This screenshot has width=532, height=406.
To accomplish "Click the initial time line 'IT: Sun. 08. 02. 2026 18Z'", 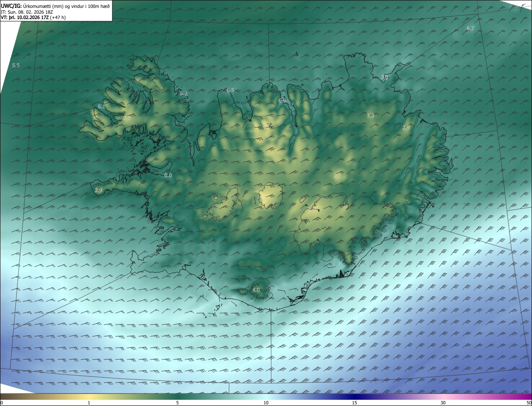I will coord(27,12).
